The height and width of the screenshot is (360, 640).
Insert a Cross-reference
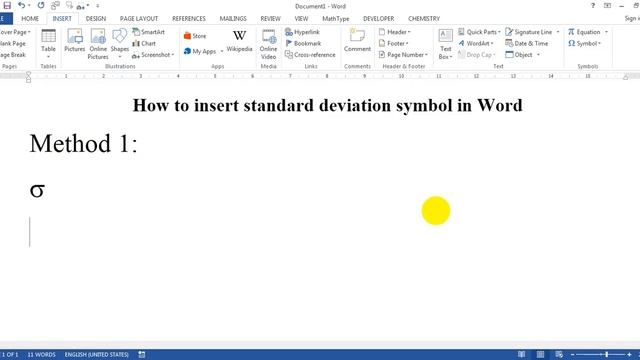310,55
